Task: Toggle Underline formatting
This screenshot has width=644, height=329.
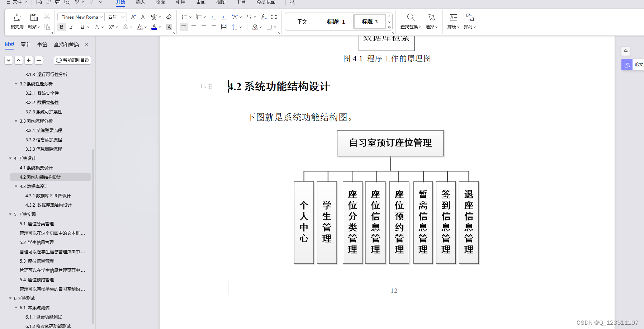Action: pos(82,27)
